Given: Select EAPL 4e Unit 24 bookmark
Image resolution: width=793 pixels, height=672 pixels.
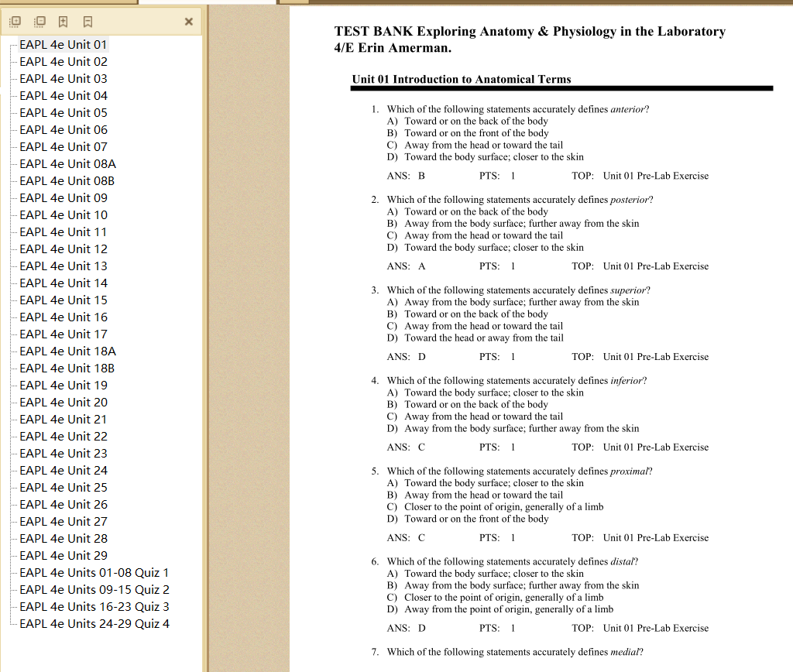Looking at the screenshot, I should pos(64,470).
